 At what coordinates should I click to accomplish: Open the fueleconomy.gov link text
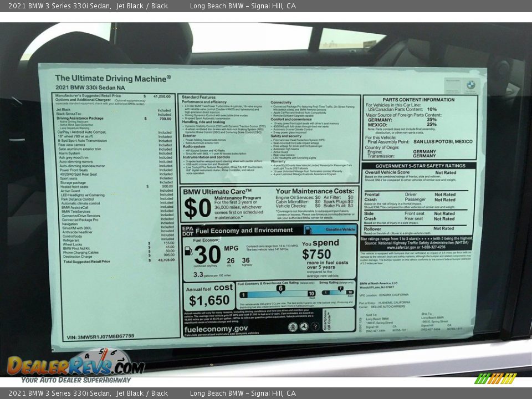click(x=216, y=329)
